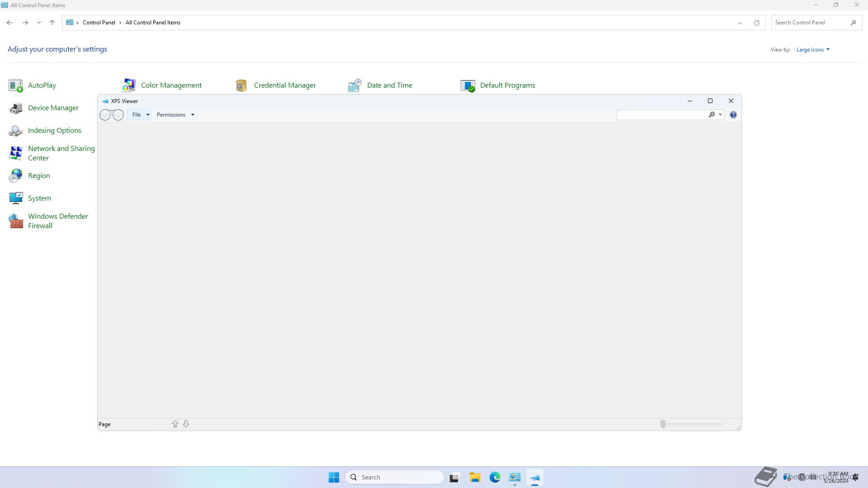Expand the View by Large icons dropdown
The image size is (868, 488).
[x=813, y=50]
